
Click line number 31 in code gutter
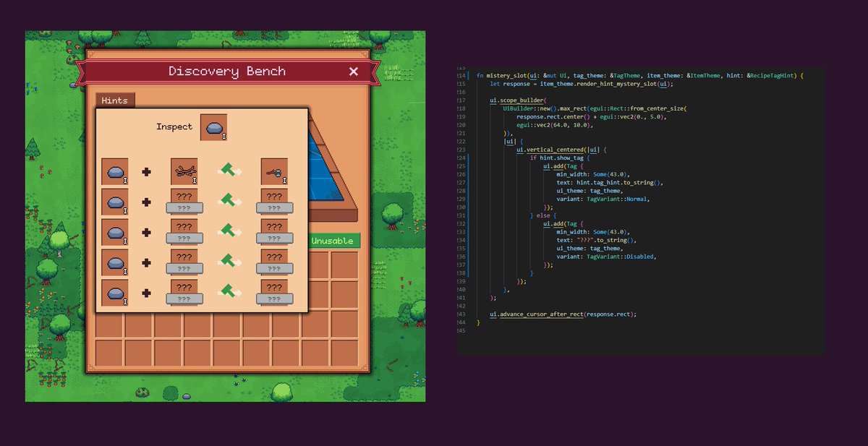(x=461, y=215)
